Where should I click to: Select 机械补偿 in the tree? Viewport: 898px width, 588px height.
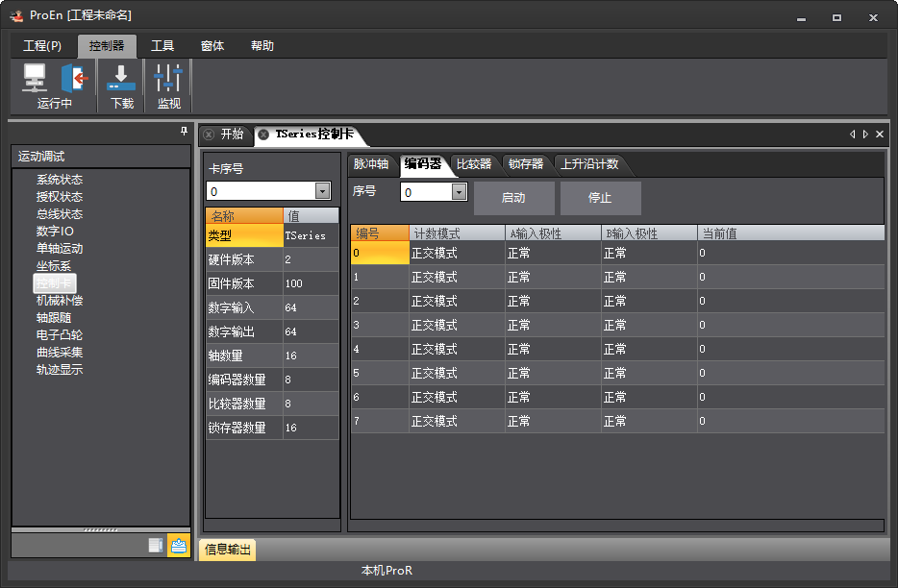click(x=60, y=301)
